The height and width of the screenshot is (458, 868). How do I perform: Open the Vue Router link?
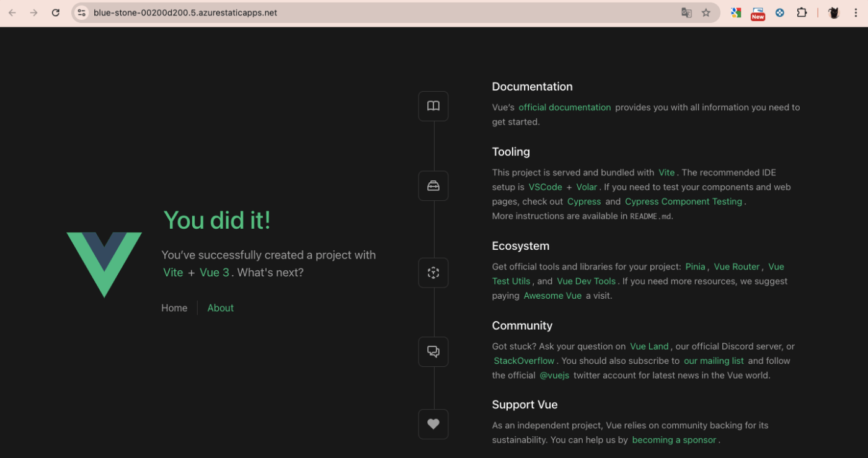[737, 266]
